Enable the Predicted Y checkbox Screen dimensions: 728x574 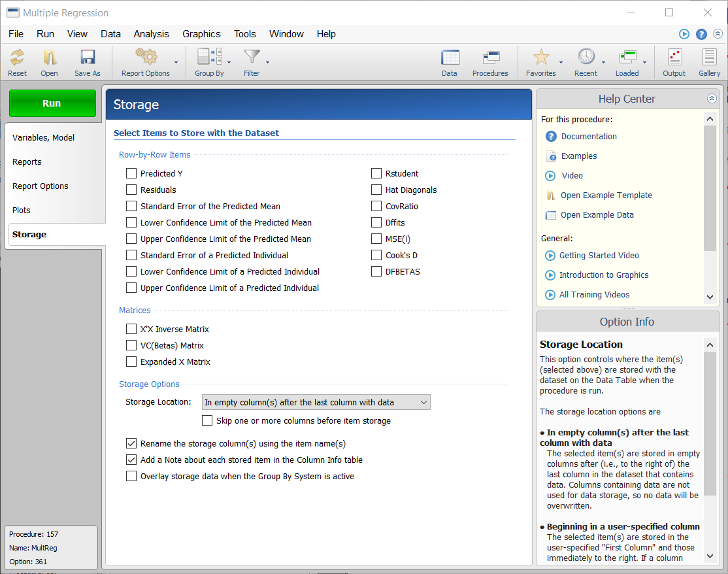click(131, 173)
